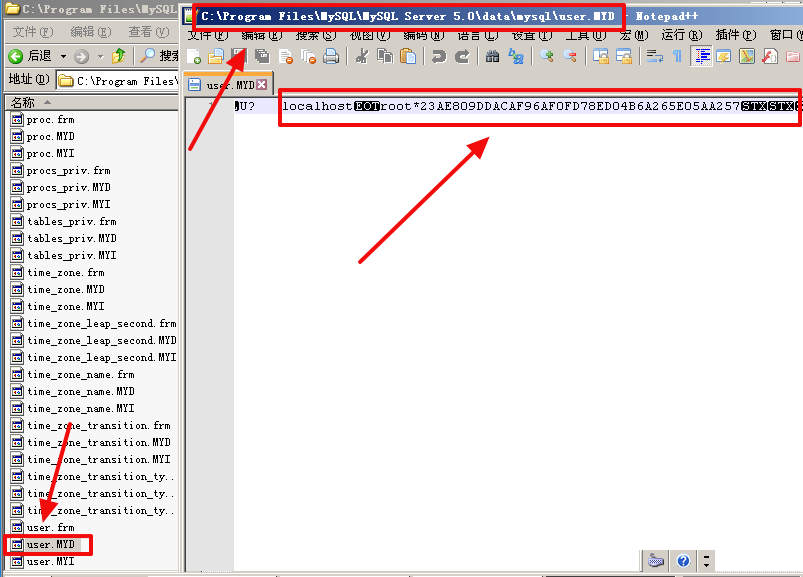Viewport: 803px width, 577px height.
Task: Paste from clipboard via toolbar
Action: [x=408, y=56]
